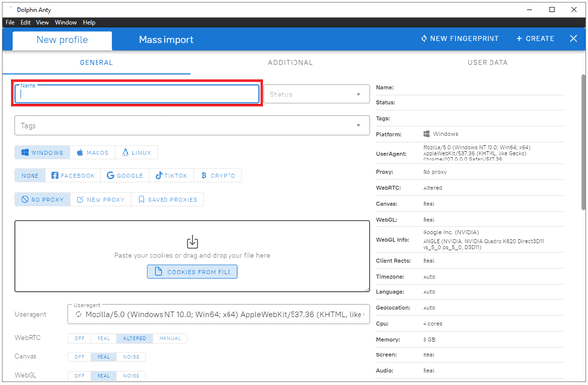Expand the Tags dropdown arrow

(359, 126)
